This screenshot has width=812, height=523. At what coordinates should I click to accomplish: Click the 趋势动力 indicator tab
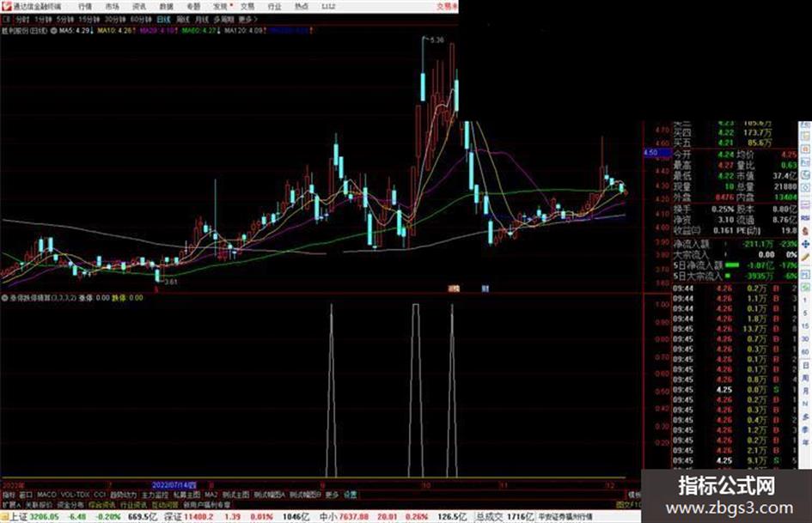(x=123, y=495)
